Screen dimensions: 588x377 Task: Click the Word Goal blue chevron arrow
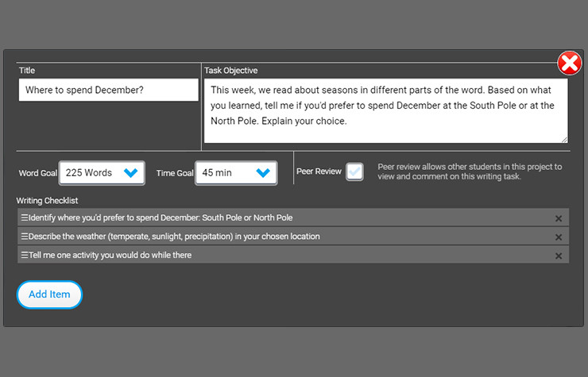[x=131, y=172]
